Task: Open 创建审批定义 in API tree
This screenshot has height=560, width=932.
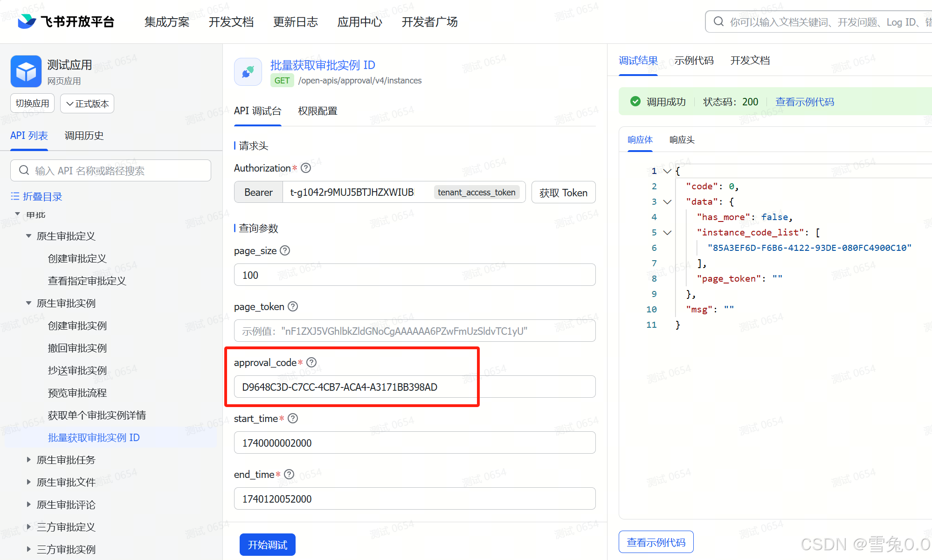Action: [77, 259]
